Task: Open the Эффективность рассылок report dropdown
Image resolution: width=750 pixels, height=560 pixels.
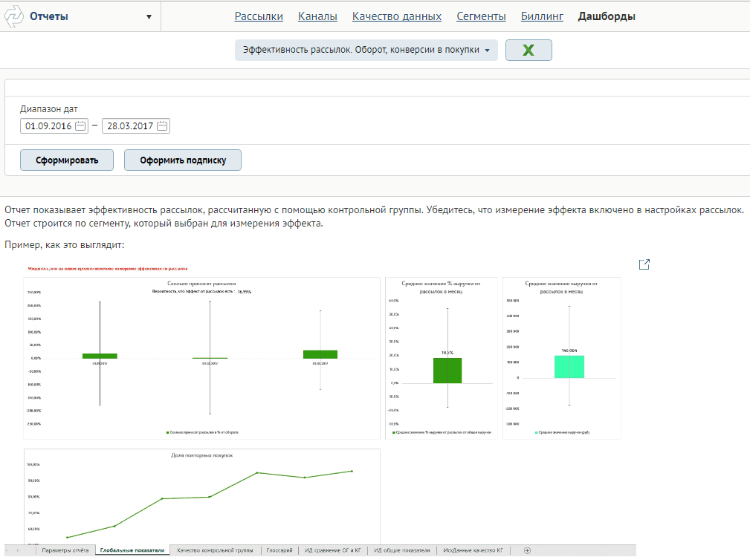Action: (366, 50)
